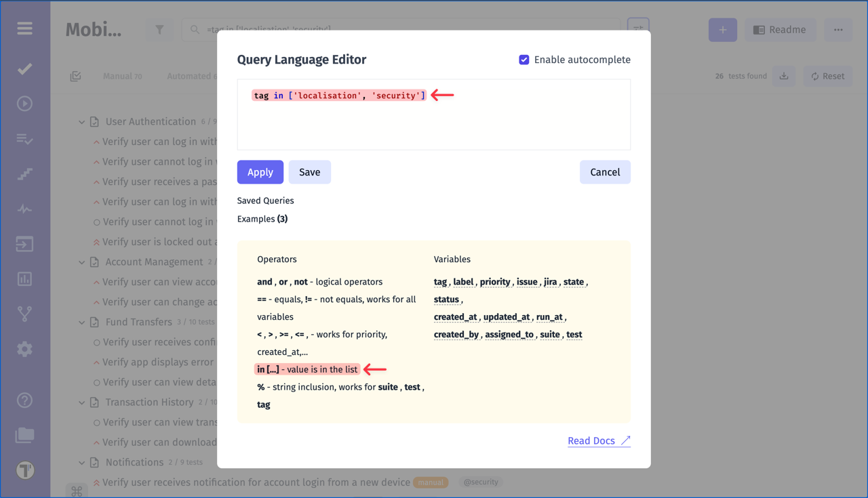The image size is (868, 498).
Task: Collapse the sidebar with hamburger toggle
Action: click(25, 28)
